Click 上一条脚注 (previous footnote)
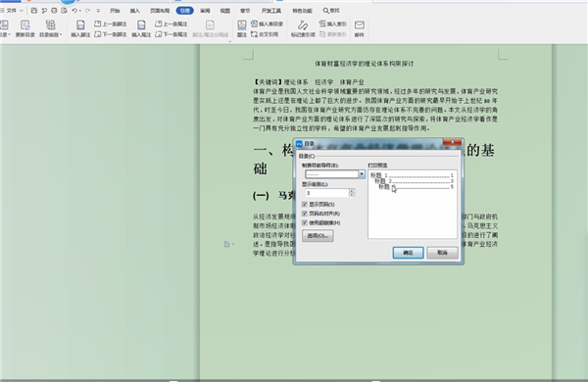 [110, 24]
